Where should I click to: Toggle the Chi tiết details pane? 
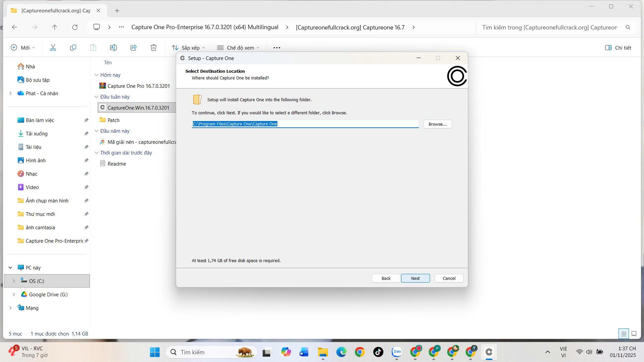point(618,48)
